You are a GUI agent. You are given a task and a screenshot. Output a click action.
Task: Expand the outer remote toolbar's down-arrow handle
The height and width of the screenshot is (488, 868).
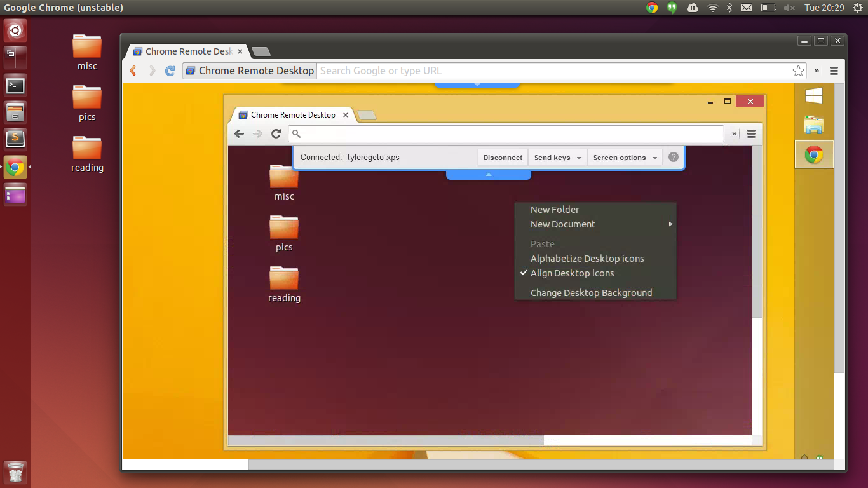[x=477, y=84]
